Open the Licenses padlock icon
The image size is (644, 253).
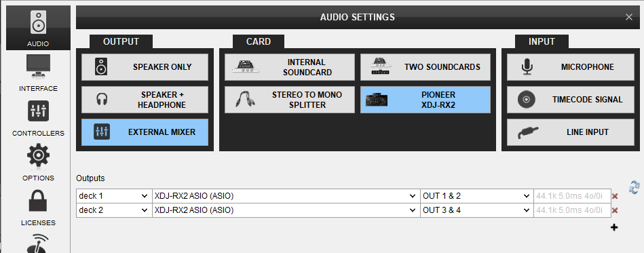[38, 200]
